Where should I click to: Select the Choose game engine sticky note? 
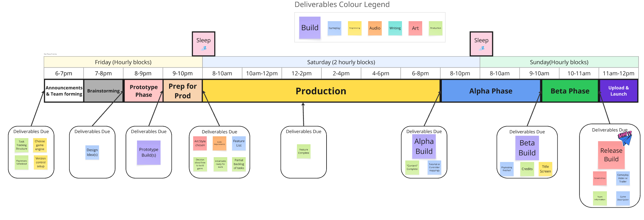tap(40, 145)
